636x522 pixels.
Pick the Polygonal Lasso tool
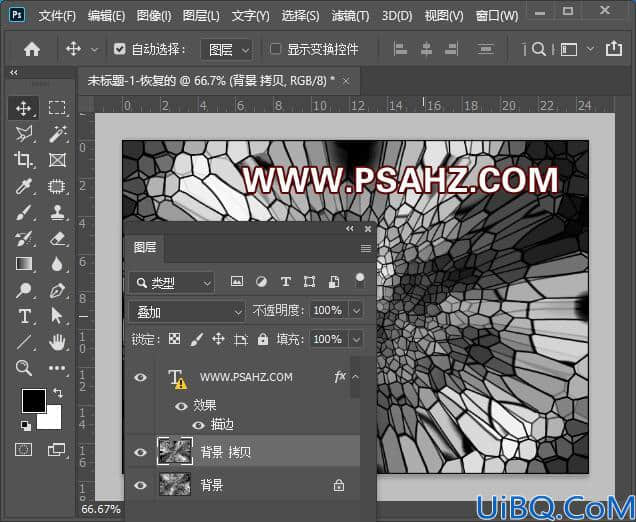tap(24, 134)
